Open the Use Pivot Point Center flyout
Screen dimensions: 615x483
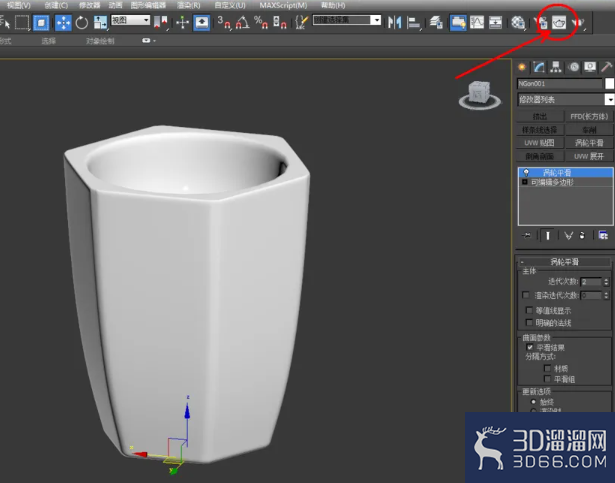tap(161, 22)
